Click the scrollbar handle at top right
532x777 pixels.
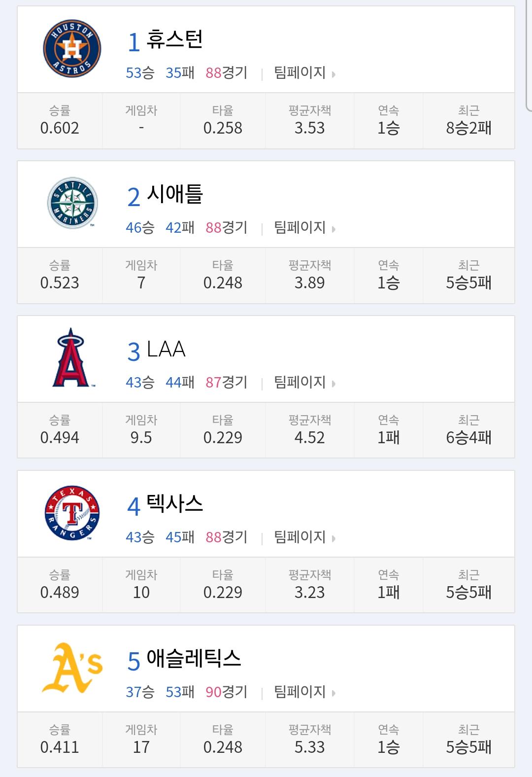[529, 55]
